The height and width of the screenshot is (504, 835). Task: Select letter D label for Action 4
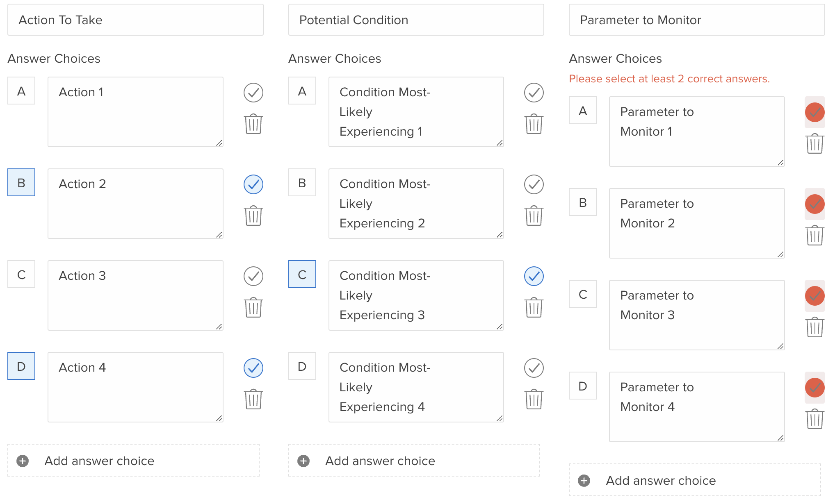click(21, 366)
